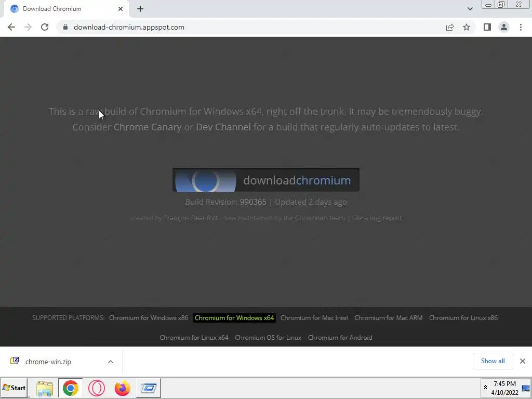Screen dimensions: 532x399
Task: Select Chromium for Mac ARM platform
Action: [389, 318]
